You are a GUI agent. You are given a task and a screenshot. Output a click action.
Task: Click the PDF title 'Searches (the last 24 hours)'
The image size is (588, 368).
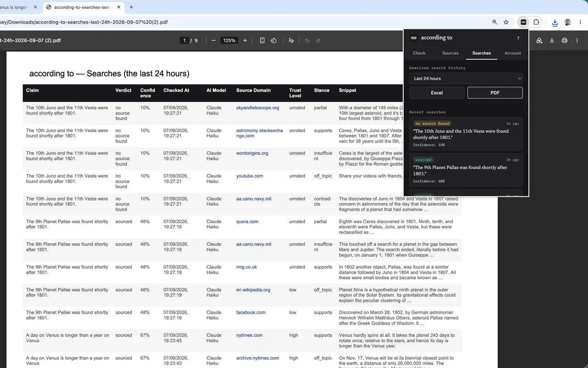point(138,74)
